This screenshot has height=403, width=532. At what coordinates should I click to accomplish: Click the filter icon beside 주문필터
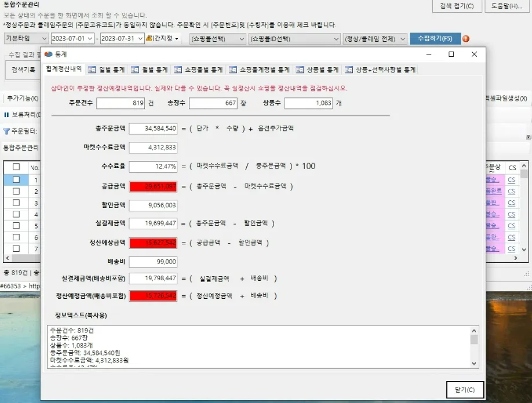pyautogui.click(x=6, y=131)
